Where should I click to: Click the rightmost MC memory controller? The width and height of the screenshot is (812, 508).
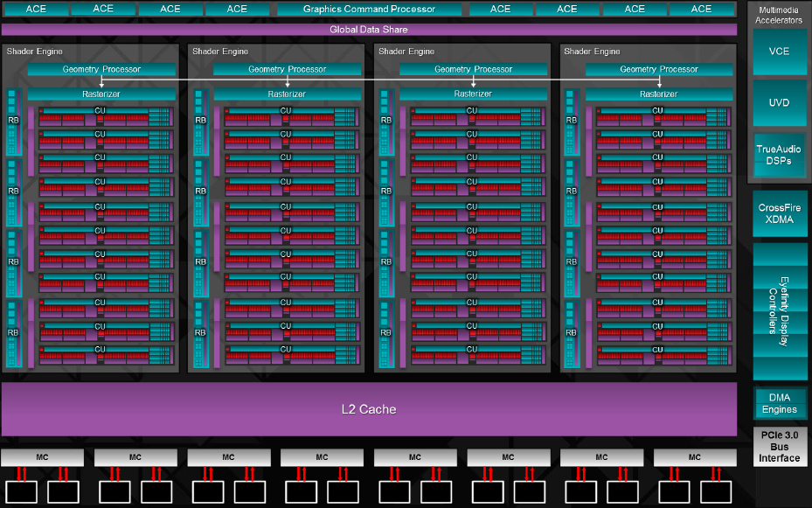(695, 457)
